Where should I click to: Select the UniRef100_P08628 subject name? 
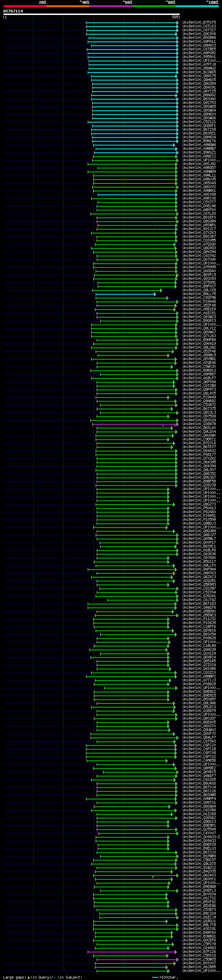pos(199,638)
